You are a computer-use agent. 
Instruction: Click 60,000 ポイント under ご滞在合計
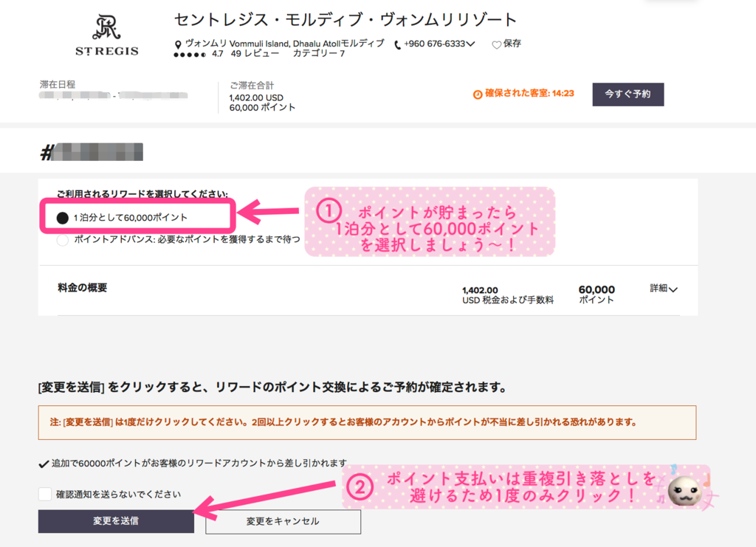click(262, 108)
